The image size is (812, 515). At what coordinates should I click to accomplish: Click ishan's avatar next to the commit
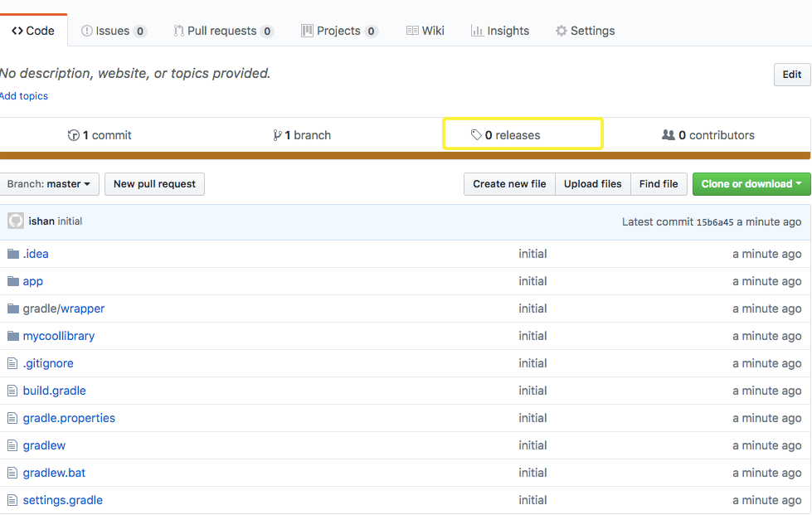tap(15, 221)
